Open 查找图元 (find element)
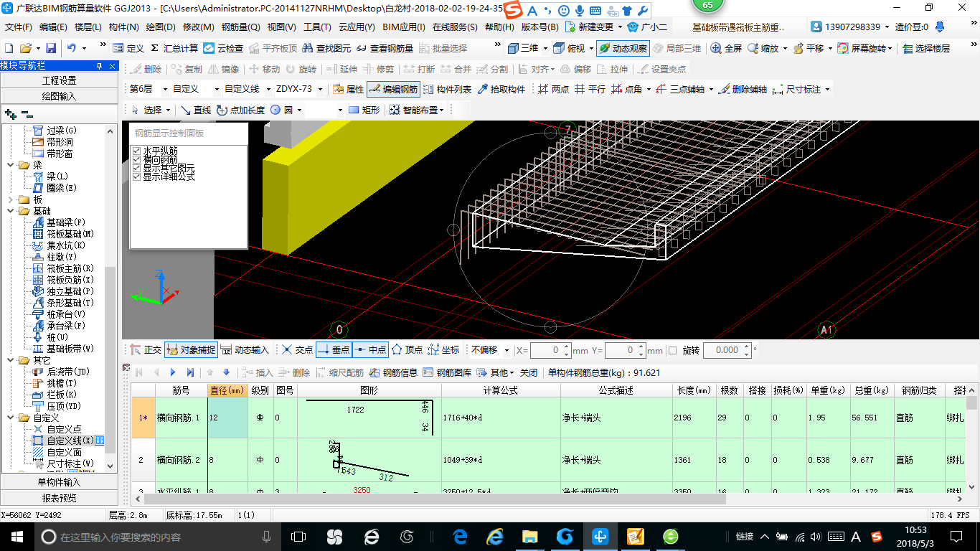Screen dimensions: 980x551 point(326,48)
